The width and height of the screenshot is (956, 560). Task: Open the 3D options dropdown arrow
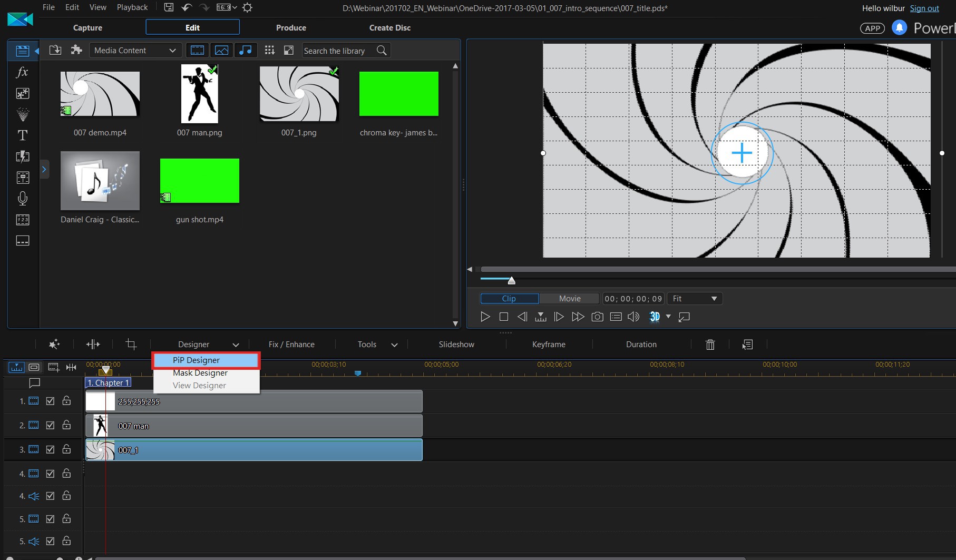668,316
